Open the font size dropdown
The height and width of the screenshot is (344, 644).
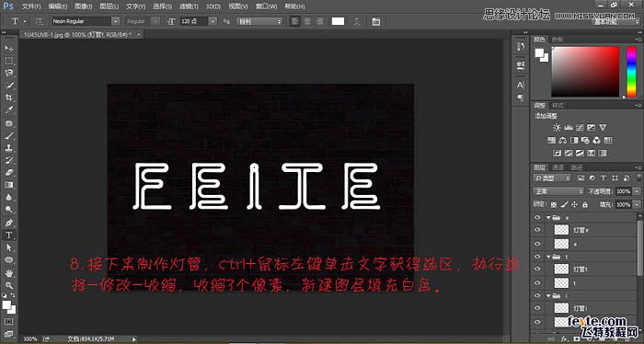click(x=213, y=21)
